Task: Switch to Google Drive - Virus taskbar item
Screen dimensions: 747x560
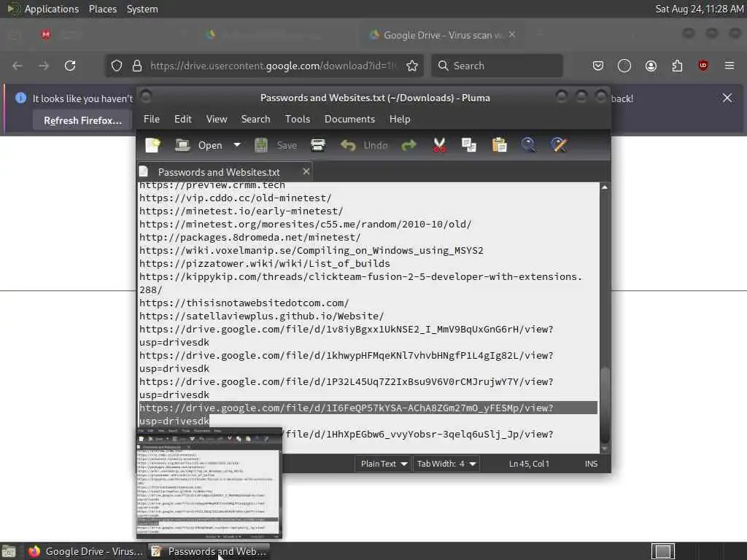Action: click(x=85, y=551)
